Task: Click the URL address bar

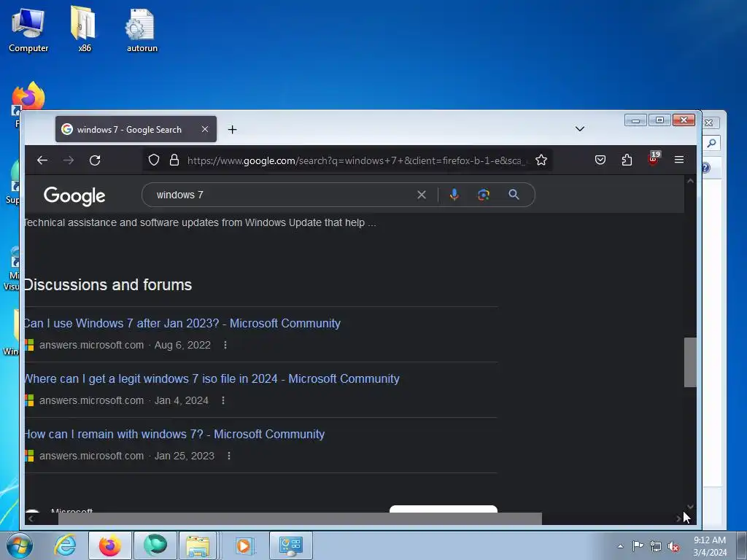Action: click(x=357, y=160)
